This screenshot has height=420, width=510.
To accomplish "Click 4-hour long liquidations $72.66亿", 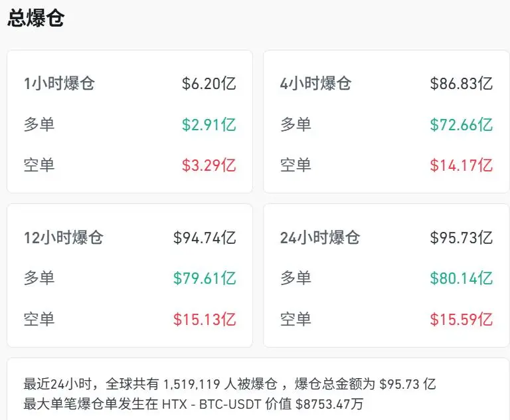I will (x=461, y=124).
